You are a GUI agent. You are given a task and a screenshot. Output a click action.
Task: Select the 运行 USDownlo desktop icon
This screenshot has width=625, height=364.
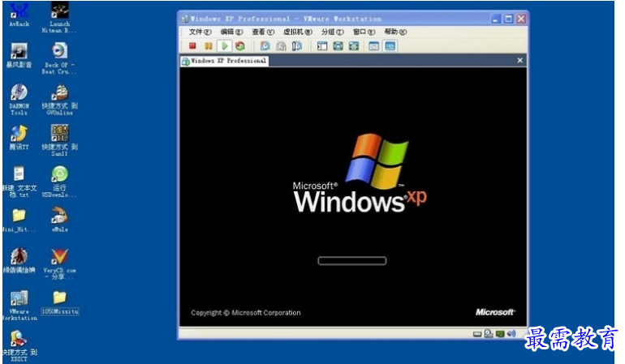[59, 182]
